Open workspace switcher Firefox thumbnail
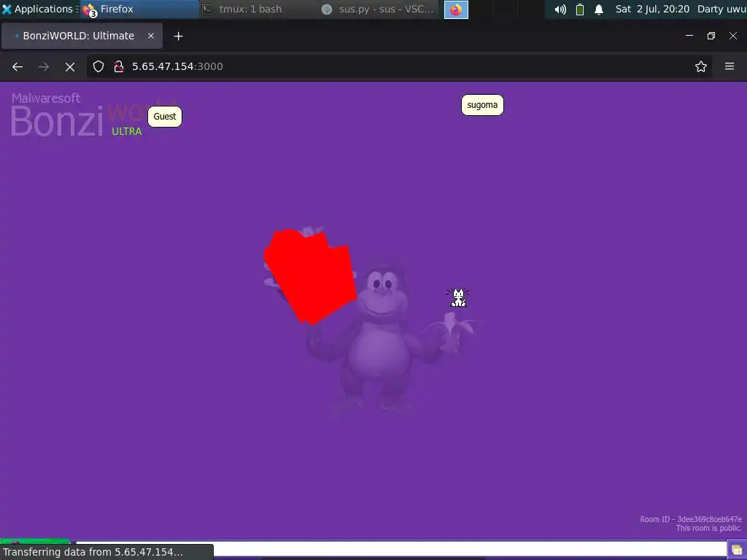Image resolution: width=747 pixels, height=560 pixels. 456,9
